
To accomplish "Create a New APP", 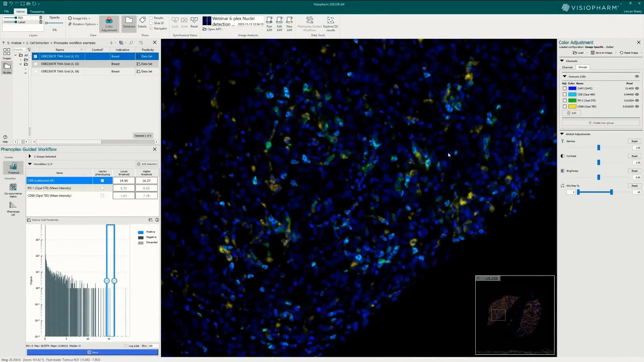I will (x=289, y=24).
